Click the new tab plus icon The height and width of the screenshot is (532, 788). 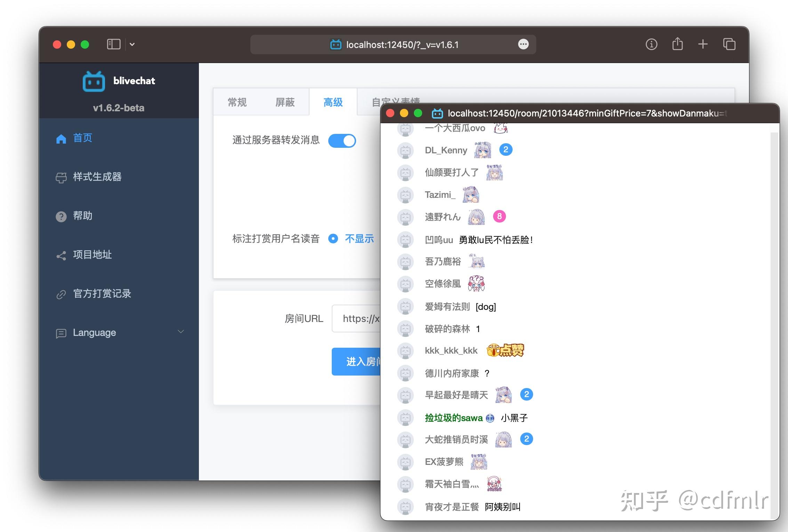coord(703,44)
